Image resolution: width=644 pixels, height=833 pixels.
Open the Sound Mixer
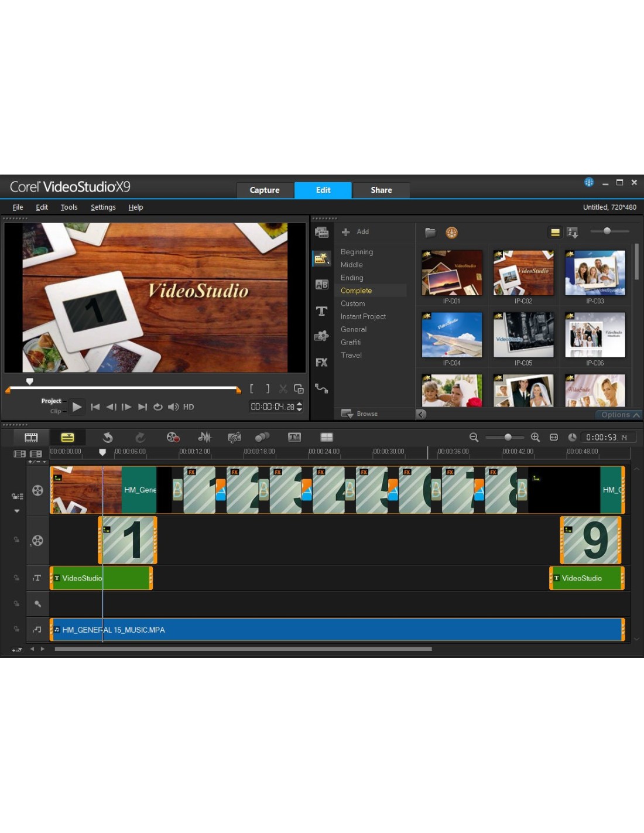pyautogui.click(x=204, y=438)
